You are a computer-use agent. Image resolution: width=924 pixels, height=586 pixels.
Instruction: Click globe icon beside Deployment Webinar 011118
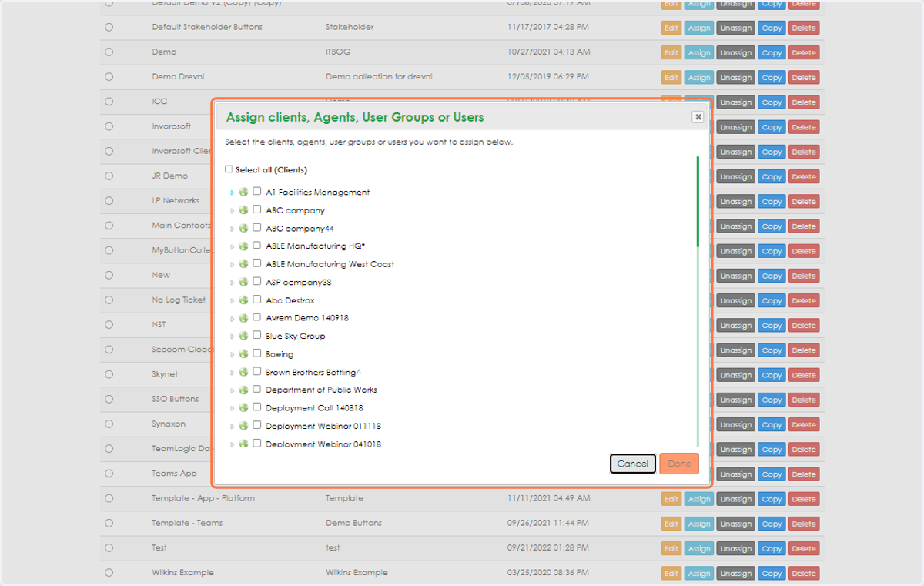point(244,426)
